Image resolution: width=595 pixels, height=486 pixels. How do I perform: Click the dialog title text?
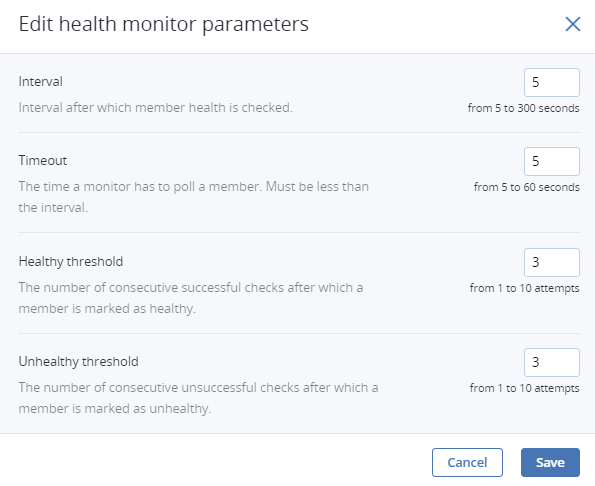[164, 24]
